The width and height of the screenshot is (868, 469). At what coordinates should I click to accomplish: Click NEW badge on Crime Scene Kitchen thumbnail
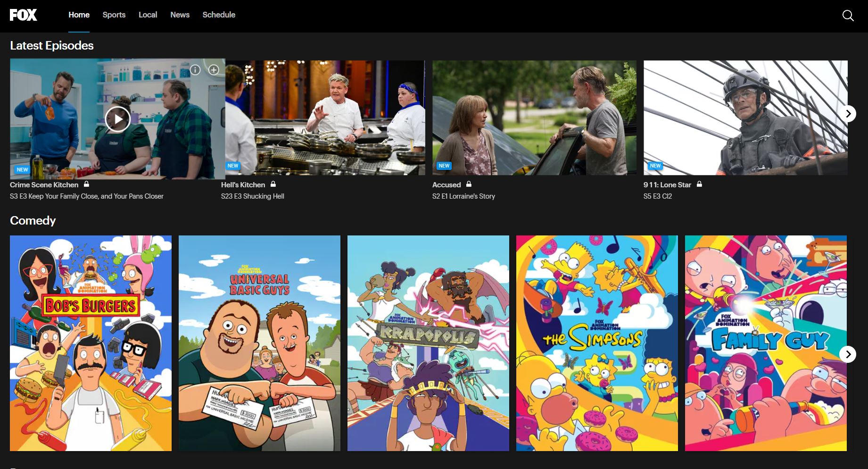pos(22,169)
